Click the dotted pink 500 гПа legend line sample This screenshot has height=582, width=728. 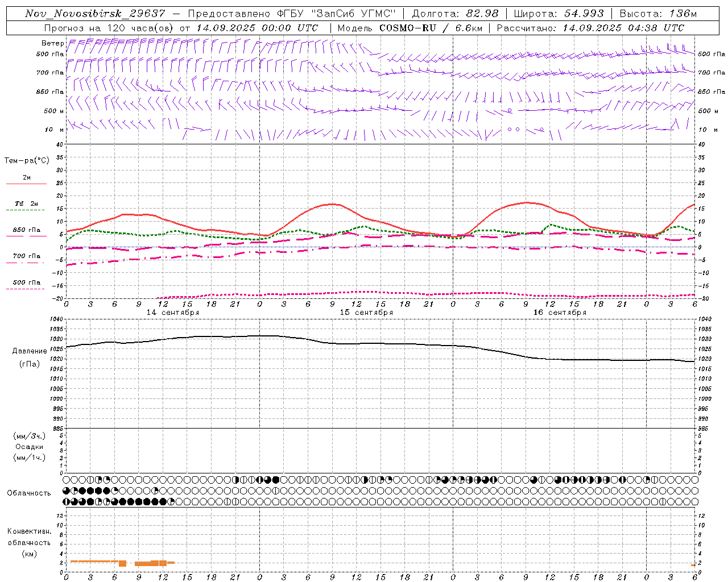click(x=25, y=289)
